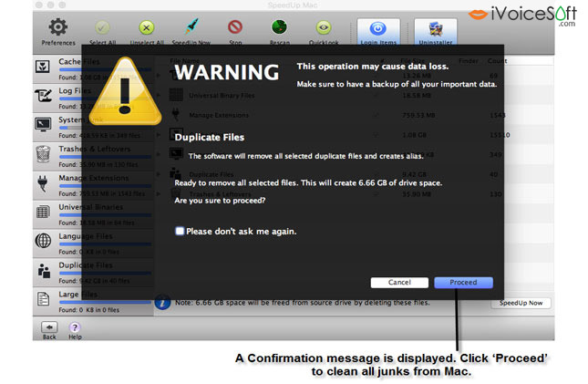
Task: Click the Cancel button
Action: [399, 283]
